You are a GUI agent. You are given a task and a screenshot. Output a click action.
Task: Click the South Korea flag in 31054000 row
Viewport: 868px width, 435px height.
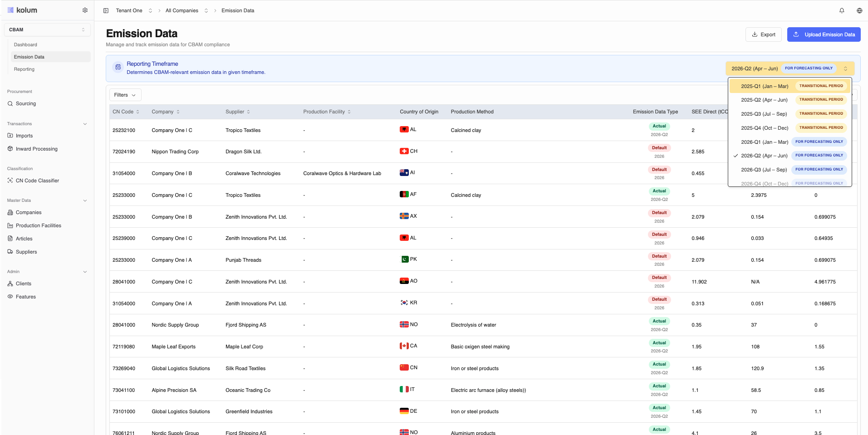click(404, 303)
